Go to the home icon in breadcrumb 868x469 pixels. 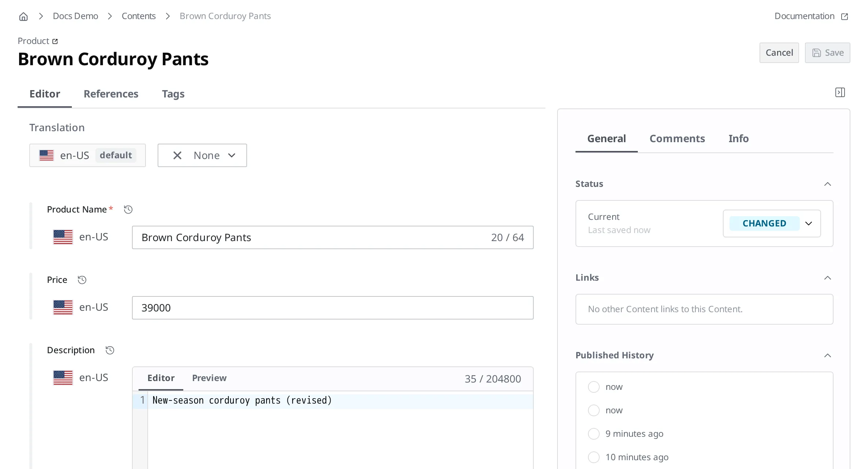click(23, 16)
